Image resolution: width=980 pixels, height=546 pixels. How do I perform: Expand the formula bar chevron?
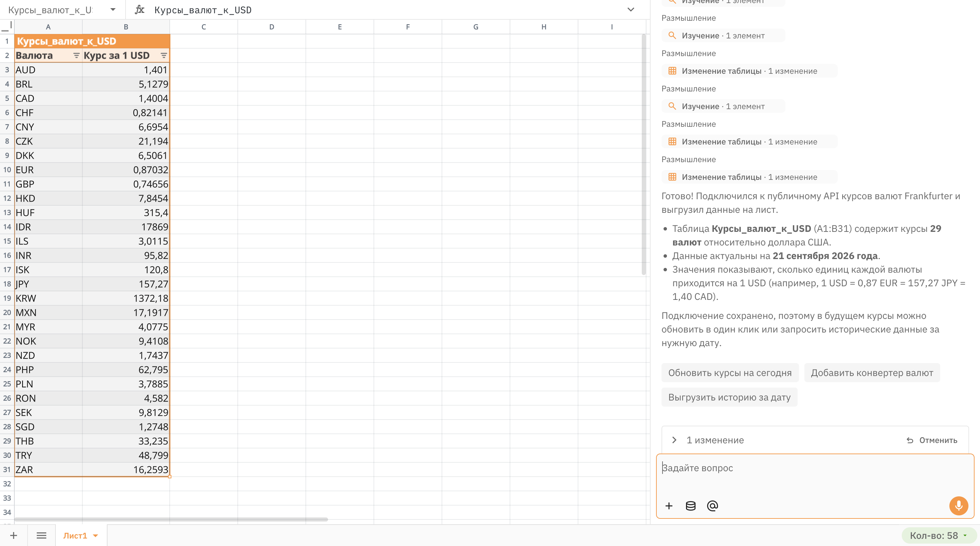pyautogui.click(x=631, y=10)
